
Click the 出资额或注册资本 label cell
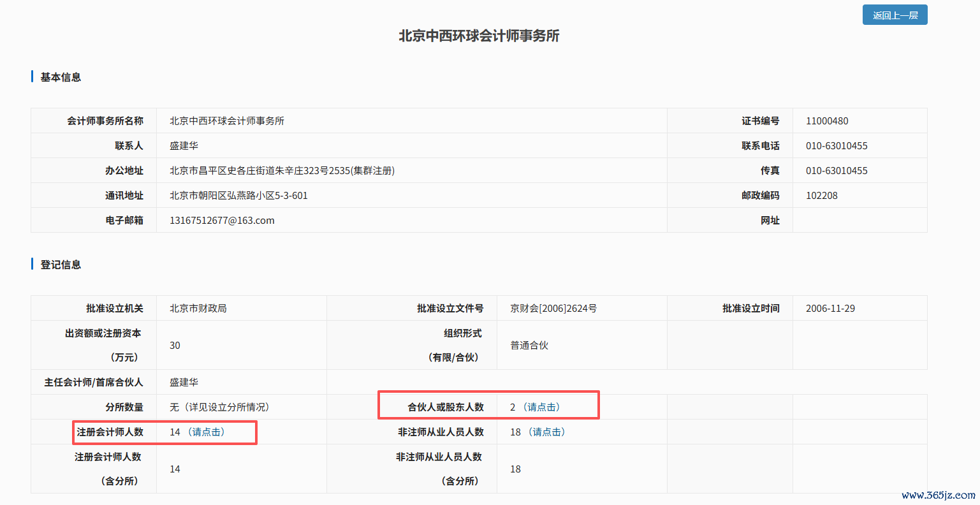(x=94, y=345)
